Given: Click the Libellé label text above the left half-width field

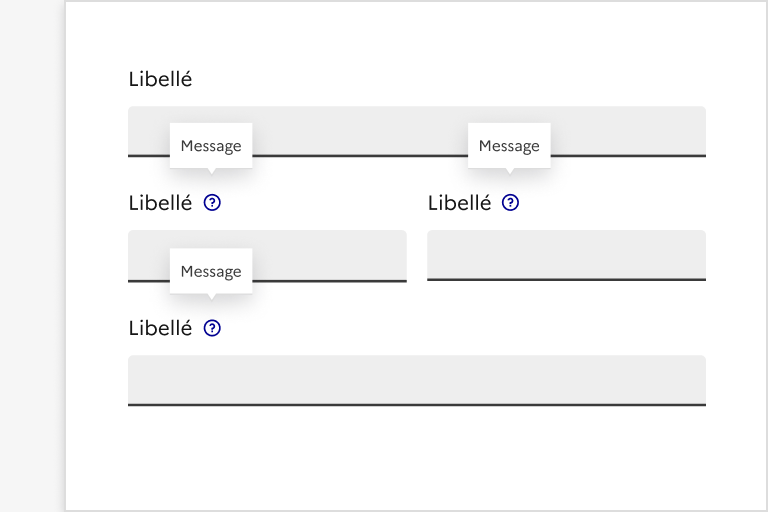Looking at the screenshot, I should [x=160, y=203].
